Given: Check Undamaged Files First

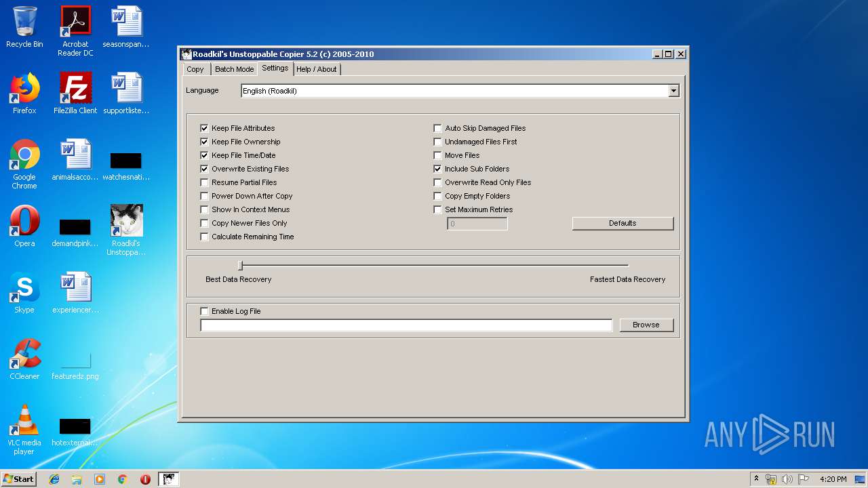Looking at the screenshot, I should click(437, 142).
